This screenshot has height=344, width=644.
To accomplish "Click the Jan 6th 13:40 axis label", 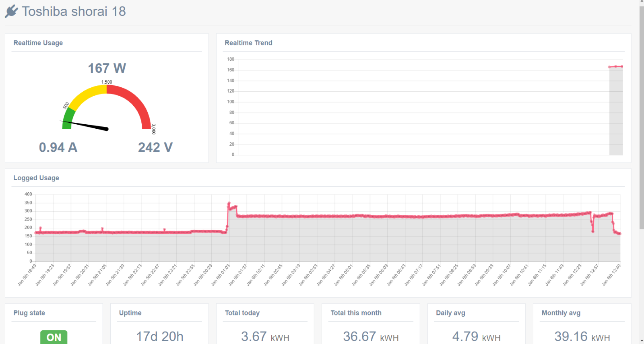I will coord(611,275).
